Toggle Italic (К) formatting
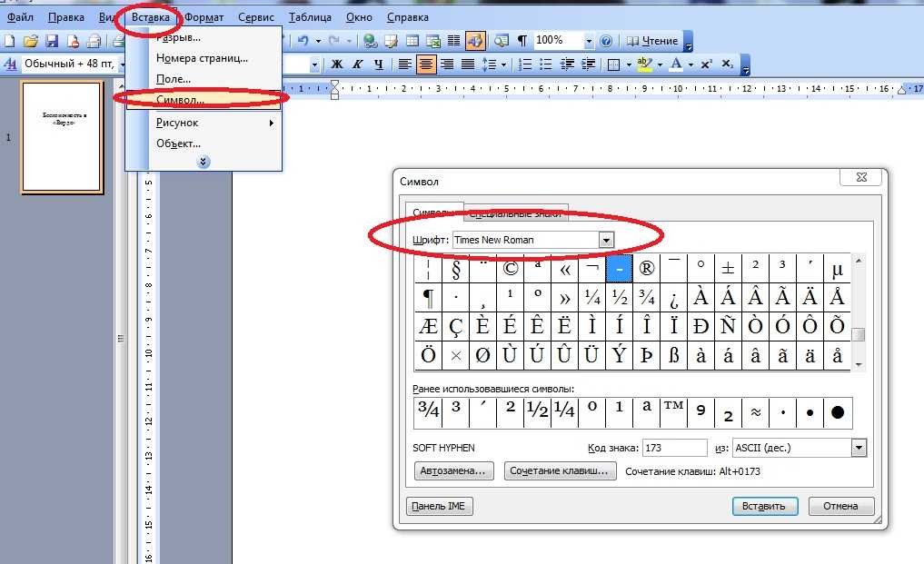 click(358, 64)
